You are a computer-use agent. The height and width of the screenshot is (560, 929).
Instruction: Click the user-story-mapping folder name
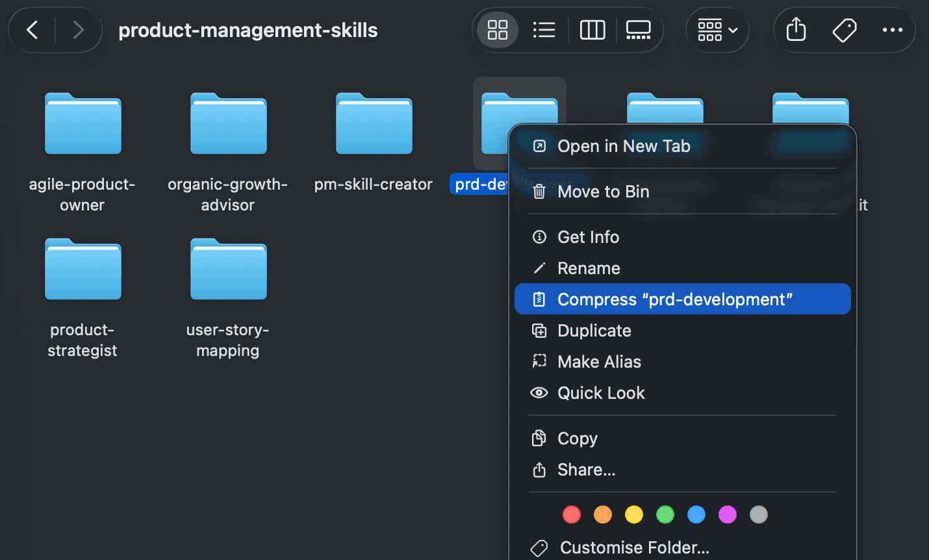click(228, 340)
